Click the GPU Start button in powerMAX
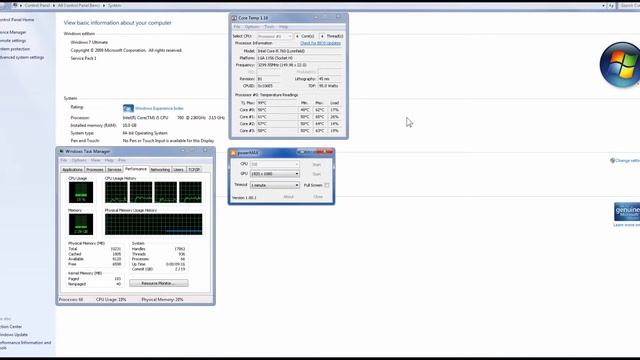640x360 pixels. click(317, 174)
